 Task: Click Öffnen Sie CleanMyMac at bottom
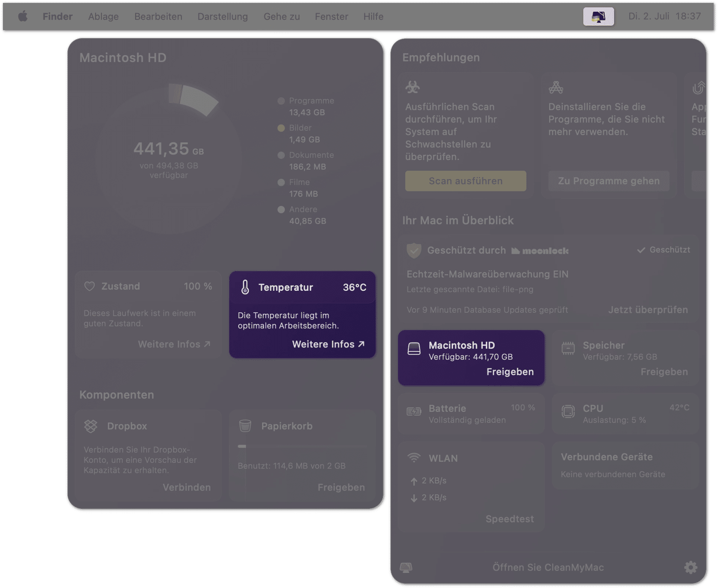point(548,568)
